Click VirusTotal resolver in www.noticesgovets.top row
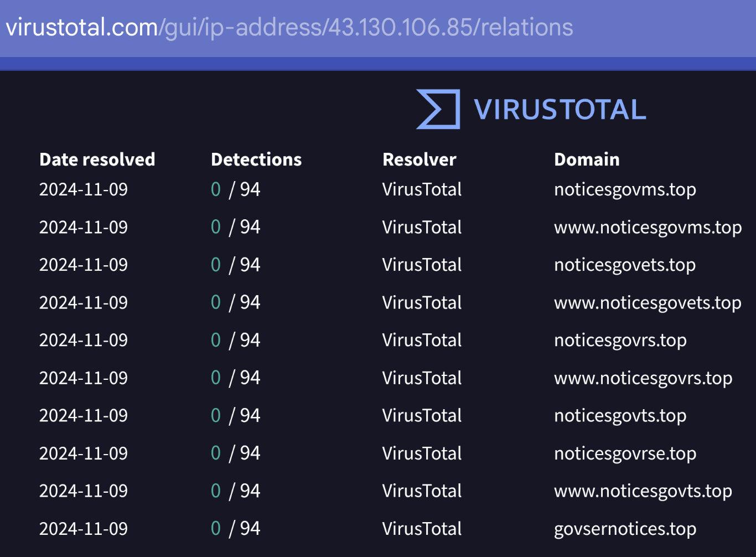Screen dimensions: 756x557 pyautogui.click(x=422, y=302)
